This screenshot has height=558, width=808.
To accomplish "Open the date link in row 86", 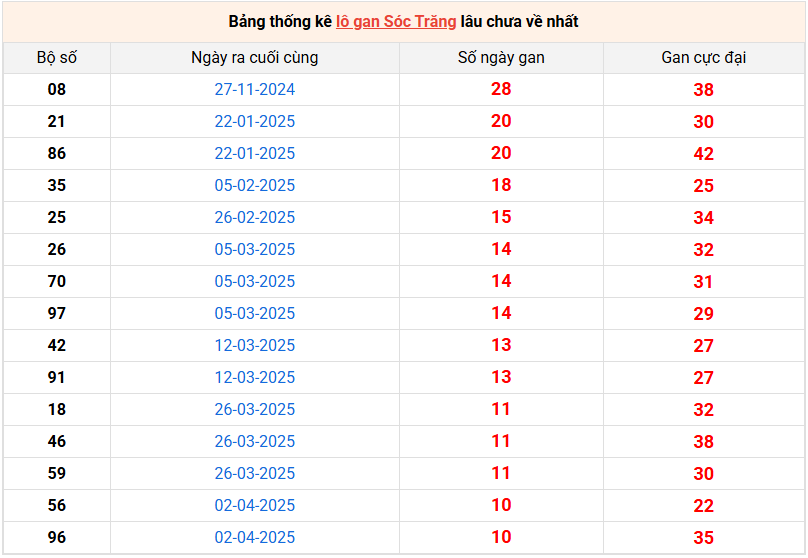I will coord(255,154).
